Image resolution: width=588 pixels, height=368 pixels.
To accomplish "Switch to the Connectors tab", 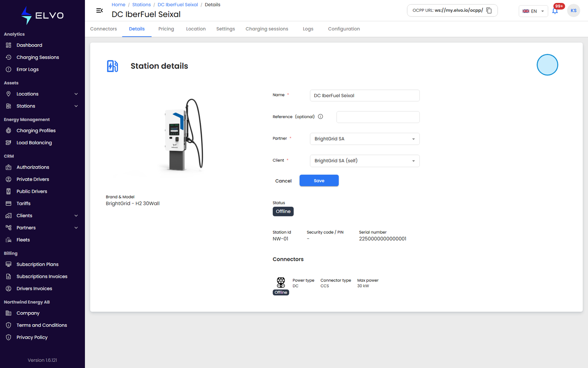I will (x=103, y=29).
